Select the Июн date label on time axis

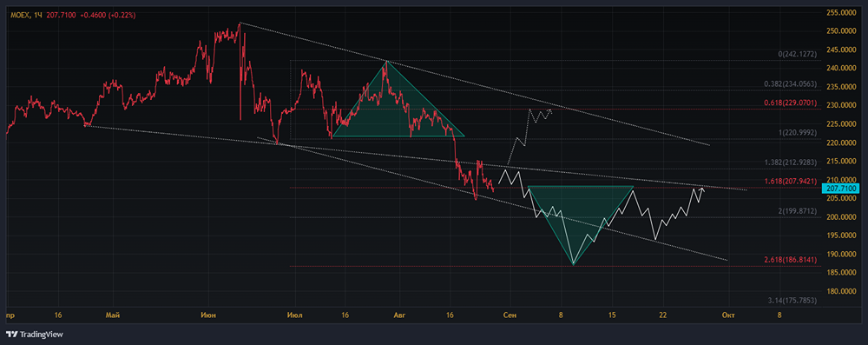(x=208, y=315)
